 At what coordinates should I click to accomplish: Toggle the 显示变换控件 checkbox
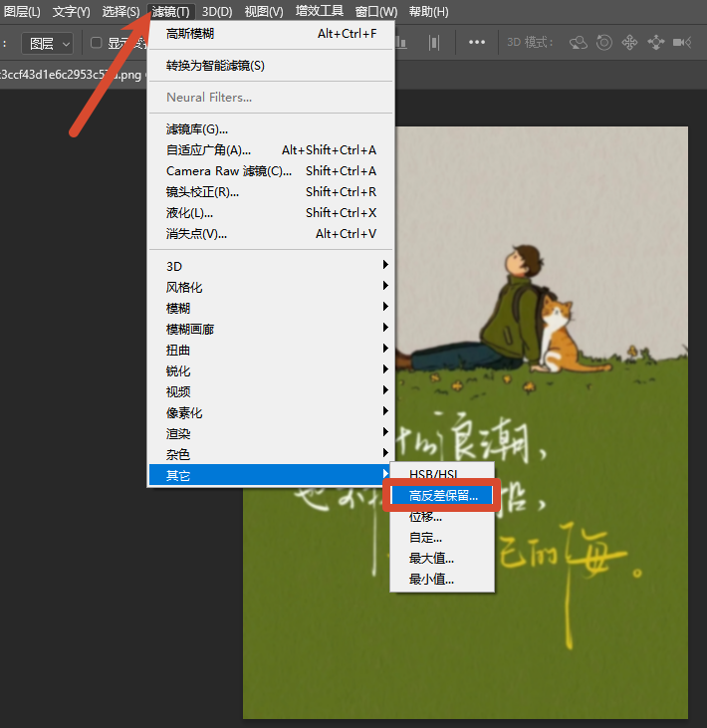click(x=97, y=43)
